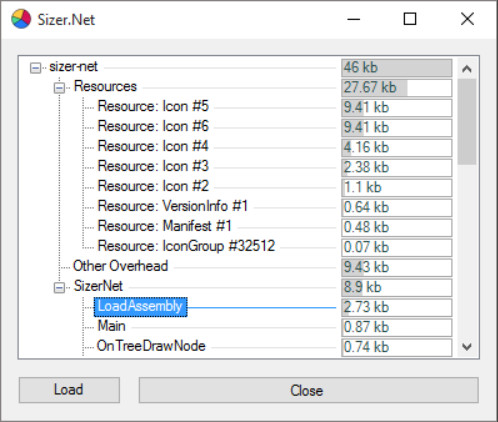Collapse the sizer-net root node
Viewport: 498px width, 422px height.
pos(35,68)
